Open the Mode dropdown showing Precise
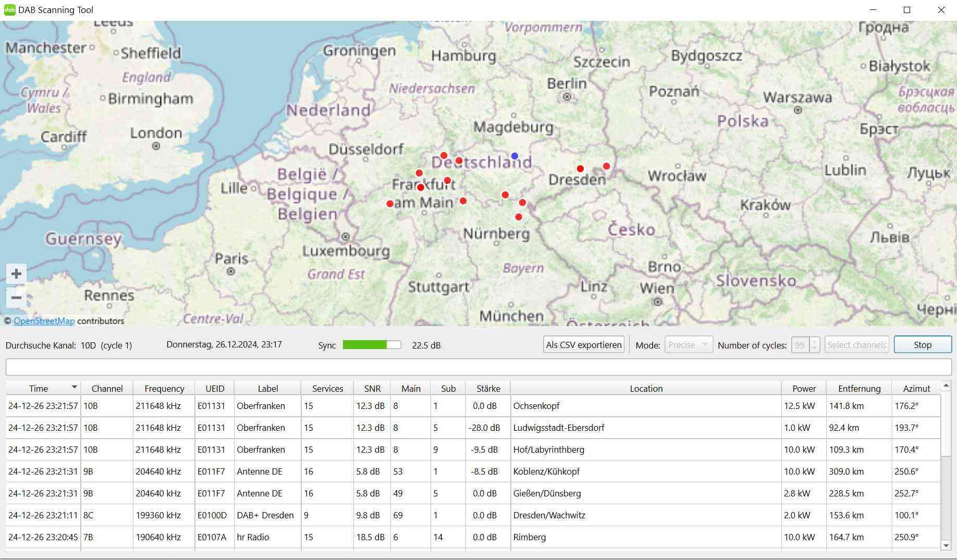 tap(688, 345)
